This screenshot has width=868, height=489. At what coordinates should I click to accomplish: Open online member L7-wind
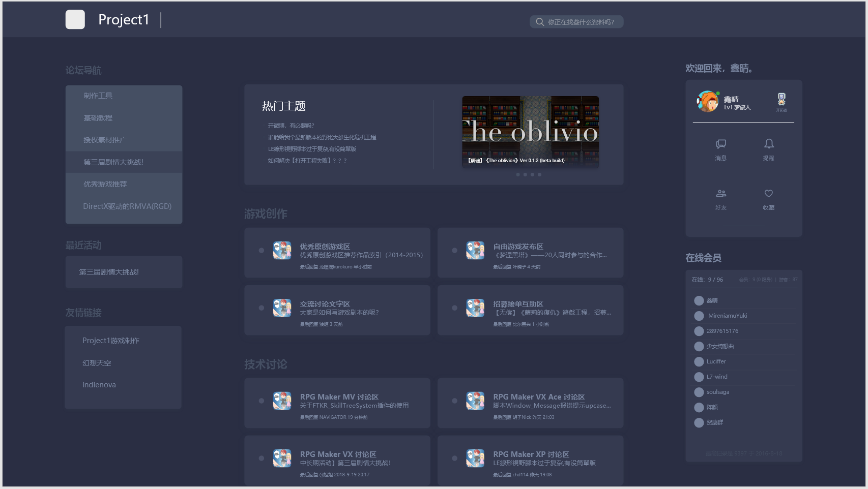pos(717,377)
